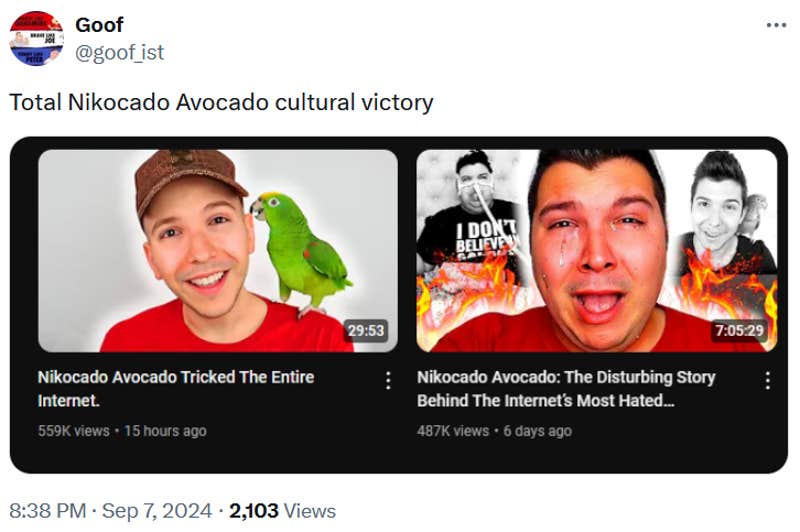Screen dimensions: 800x532
Task: Click the 7:05:29 duration badge
Action: pyautogui.click(x=739, y=330)
